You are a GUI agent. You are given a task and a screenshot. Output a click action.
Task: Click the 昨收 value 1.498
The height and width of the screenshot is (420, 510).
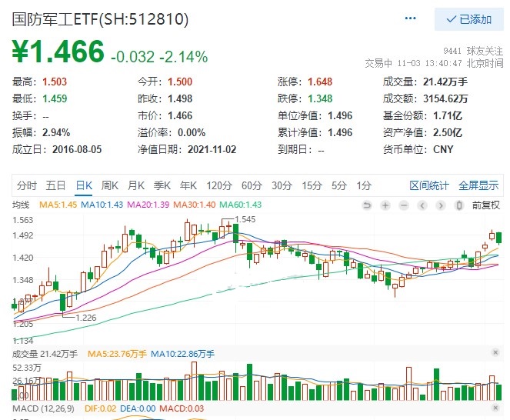[x=180, y=98]
